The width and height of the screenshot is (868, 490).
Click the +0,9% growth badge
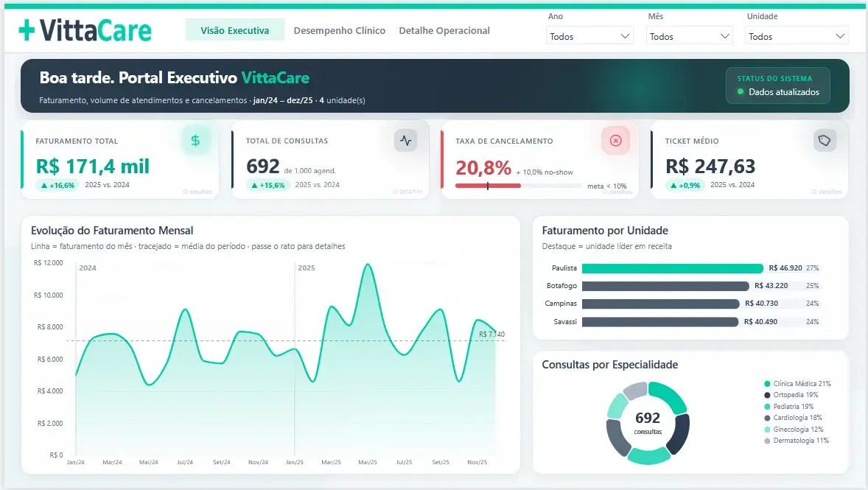click(x=685, y=186)
